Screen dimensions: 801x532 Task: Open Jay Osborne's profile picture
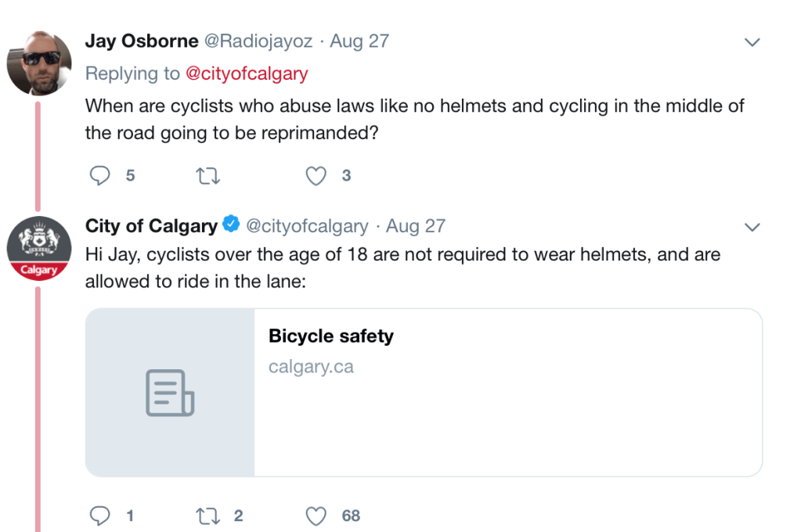39,63
